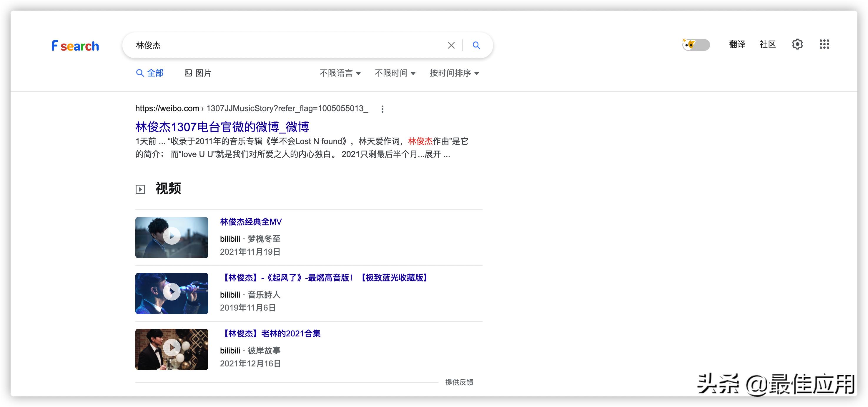Open 林俊杰1307电台官微的微博 result link

[222, 127]
